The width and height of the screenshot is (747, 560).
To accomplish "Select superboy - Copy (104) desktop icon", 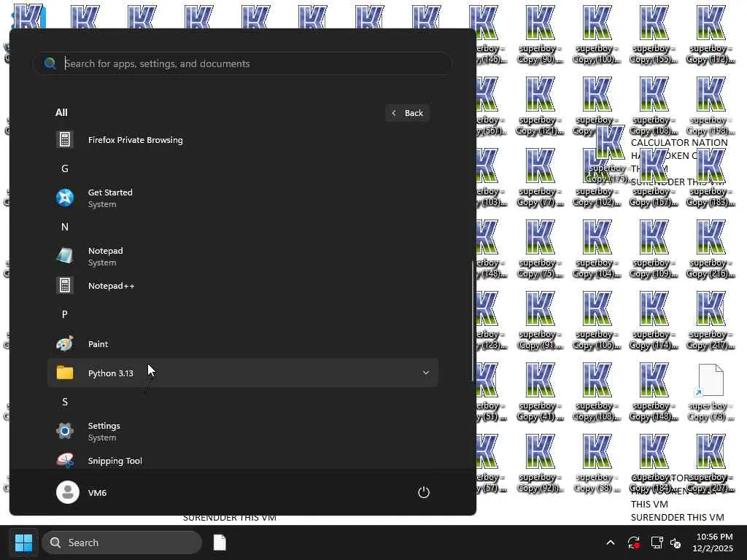I will (x=597, y=249).
